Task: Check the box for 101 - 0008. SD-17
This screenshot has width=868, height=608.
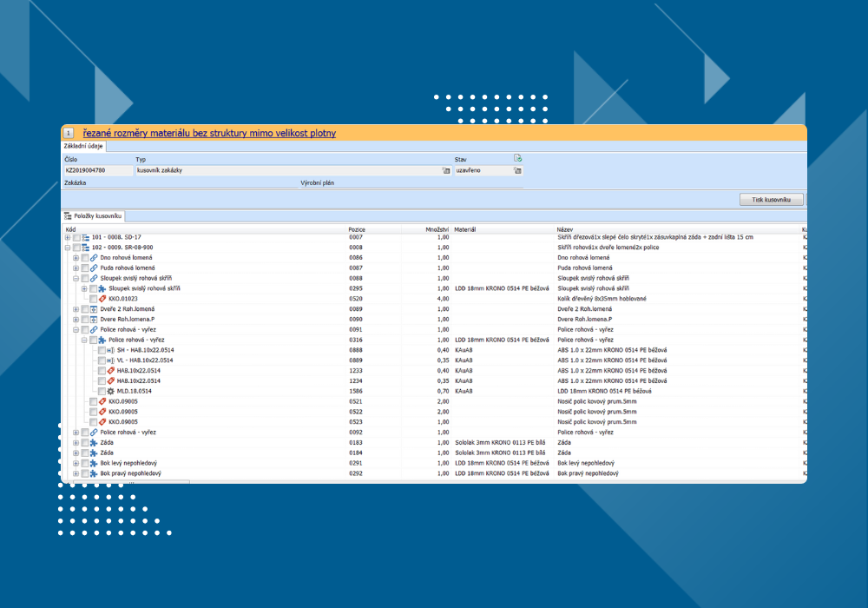Action: point(76,237)
